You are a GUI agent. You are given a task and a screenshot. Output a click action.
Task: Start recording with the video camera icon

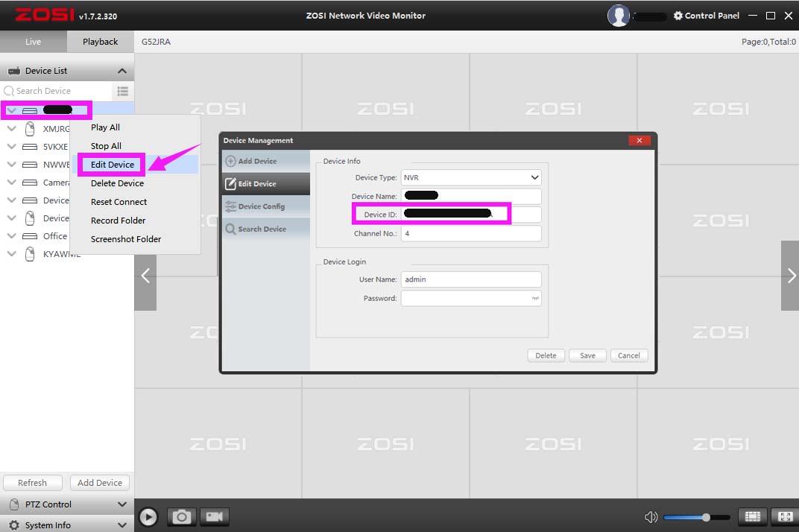click(214, 517)
